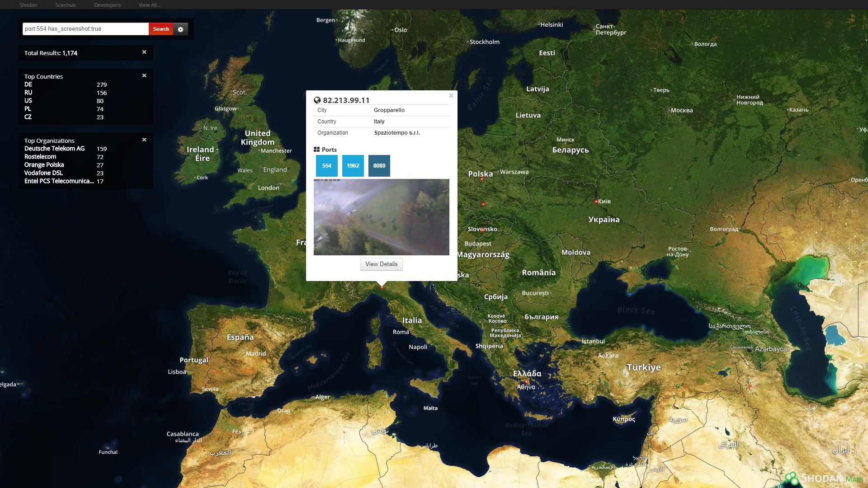Click the Top Organizations heading
This screenshot has width=868, height=488.
click(x=49, y=141)
